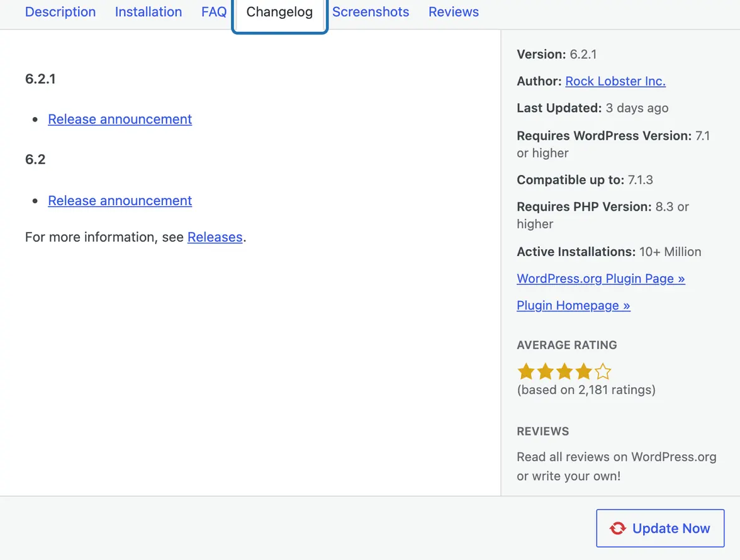The width and height of the screenshot is (740, 560).
Task: Open the WordPress.org Plugin Page link
Action: (601, 278)
